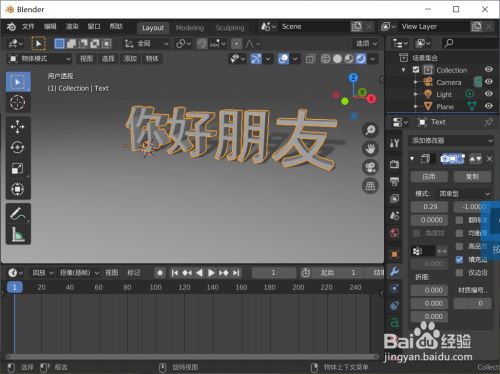
Task: Toggle X-ray display button
Action: click(310, 59)
